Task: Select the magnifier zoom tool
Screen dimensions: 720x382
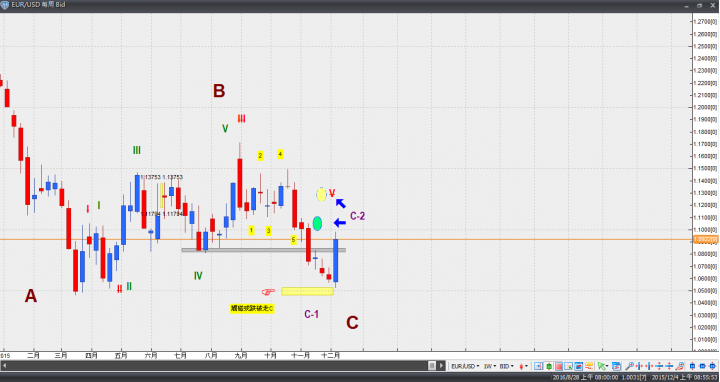Action: click(x=630, y=366)
